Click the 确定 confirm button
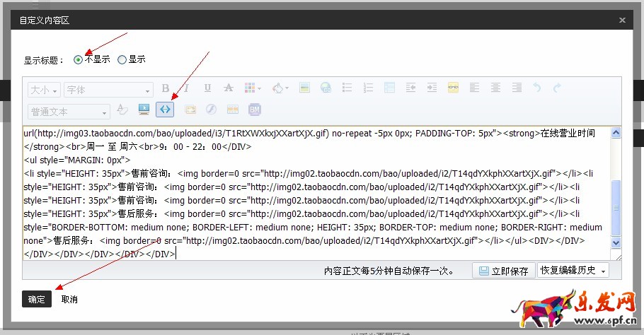Viewport: 644px width, 335px height. (x=37, y=299)
